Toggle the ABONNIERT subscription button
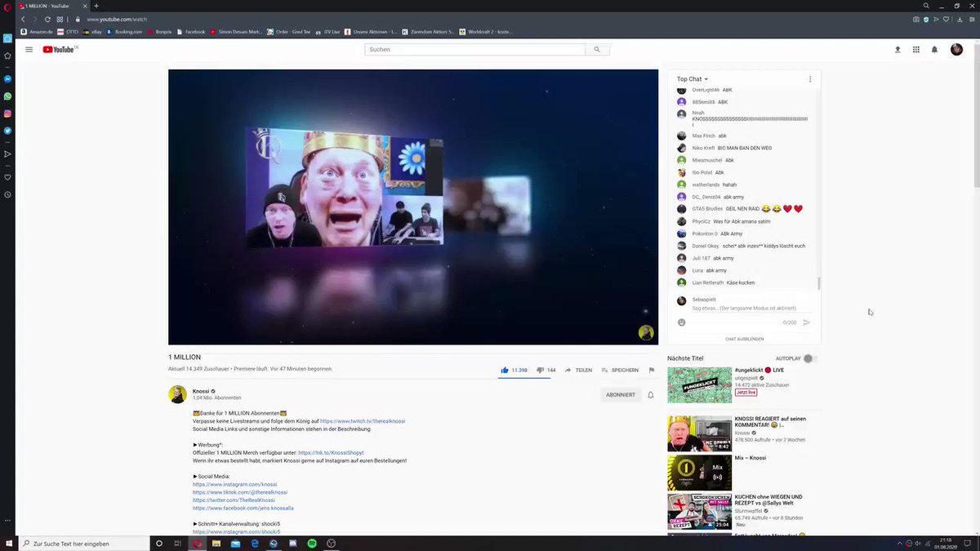 click(x=620, y=395)
